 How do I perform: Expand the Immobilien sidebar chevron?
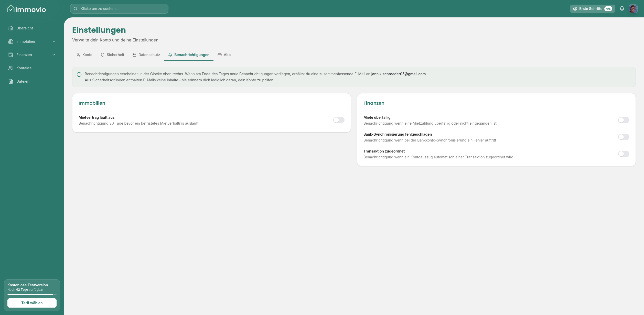pyautogui.click(x=54, y=41)
